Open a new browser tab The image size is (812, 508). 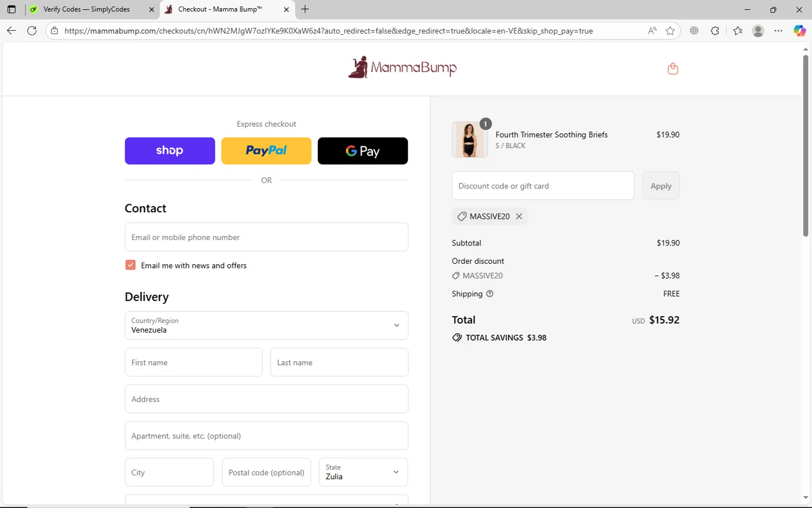coord(305,9)
